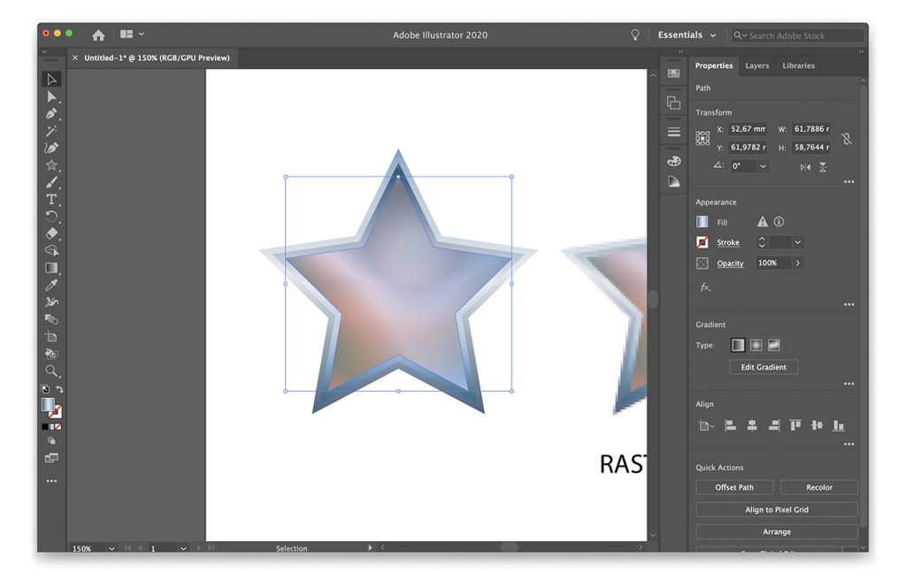Switch to the Libraries tab
This screenshot has width=906, height=588.
pos(799,65)
